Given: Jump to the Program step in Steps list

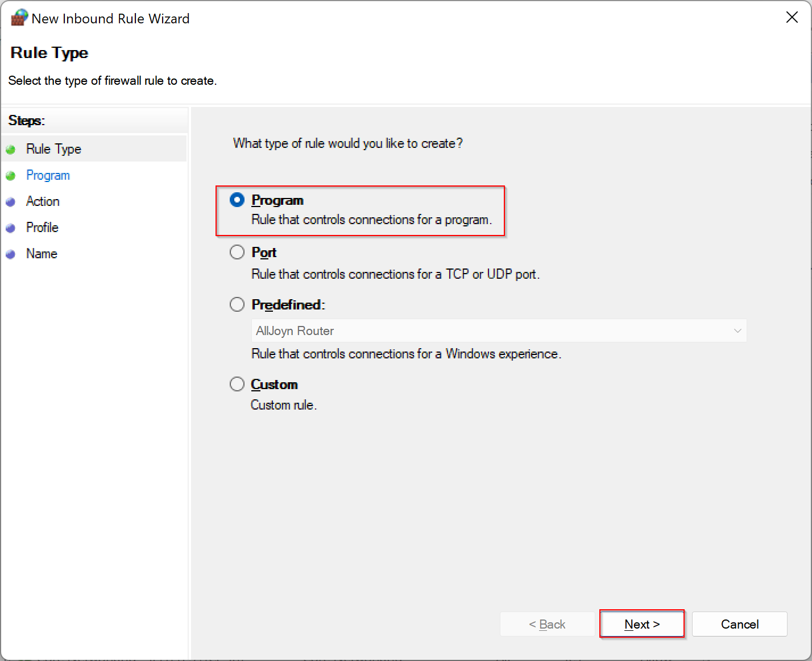Looking at the screenshot, I should point(48,175).
